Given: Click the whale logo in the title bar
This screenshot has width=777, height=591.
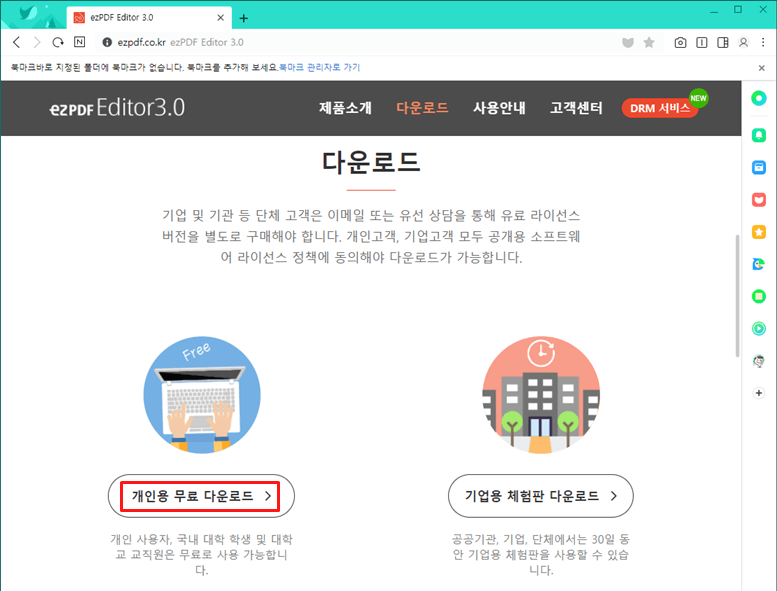Looking at the screenshot, I should pos(28,13).
